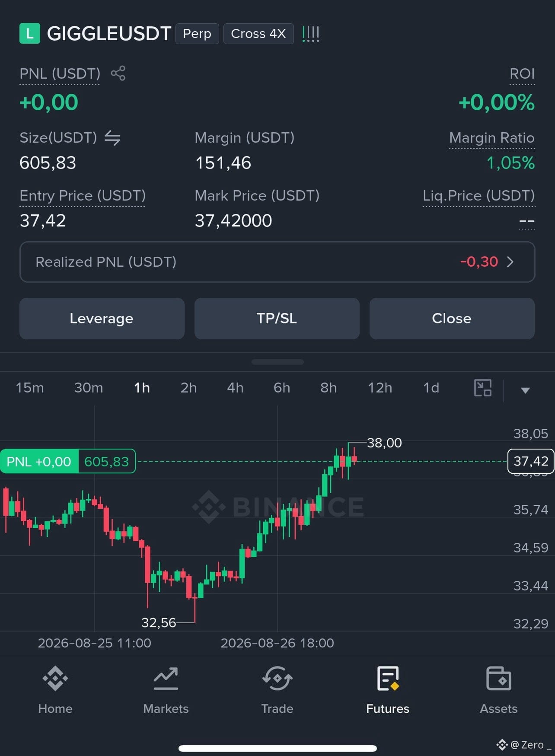
Task: Tap the green L long badge
Action: click(x=30, y=33)
